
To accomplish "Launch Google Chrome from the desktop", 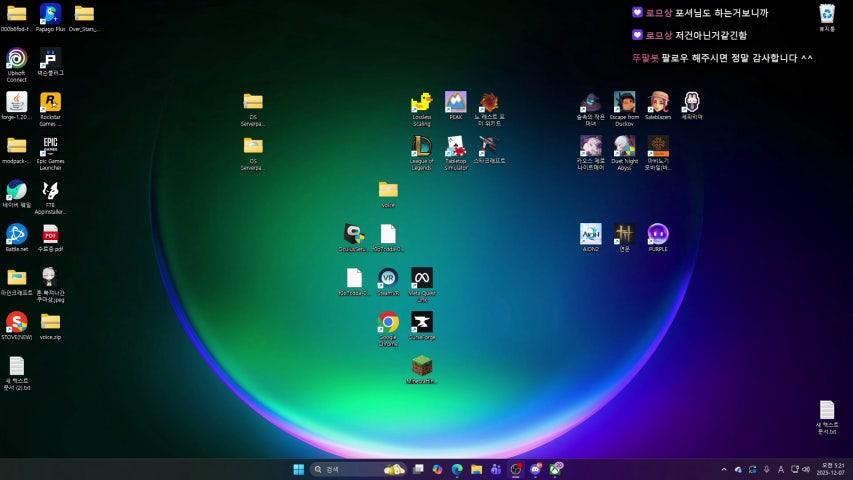I will click(x=388, y=322).
